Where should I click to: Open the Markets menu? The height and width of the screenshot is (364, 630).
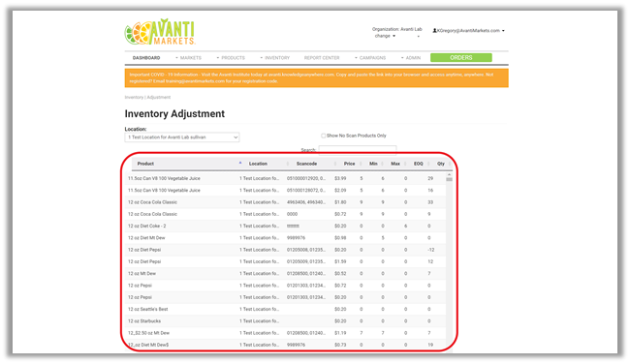(188, 58)
